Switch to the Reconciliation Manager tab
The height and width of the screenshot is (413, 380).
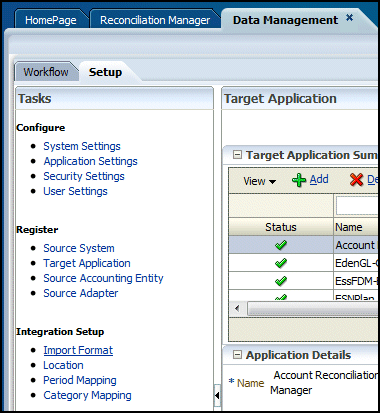155,20
